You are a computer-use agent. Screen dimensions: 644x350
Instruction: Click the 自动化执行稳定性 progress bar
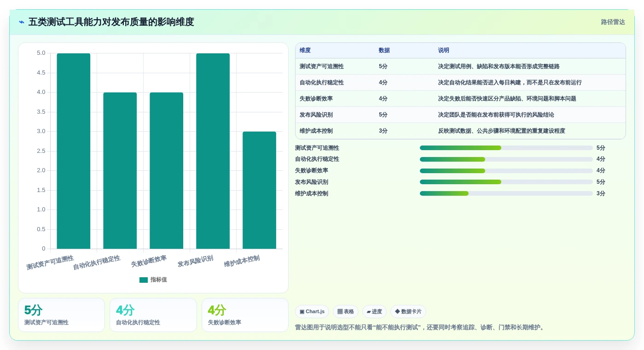[506, 159]
